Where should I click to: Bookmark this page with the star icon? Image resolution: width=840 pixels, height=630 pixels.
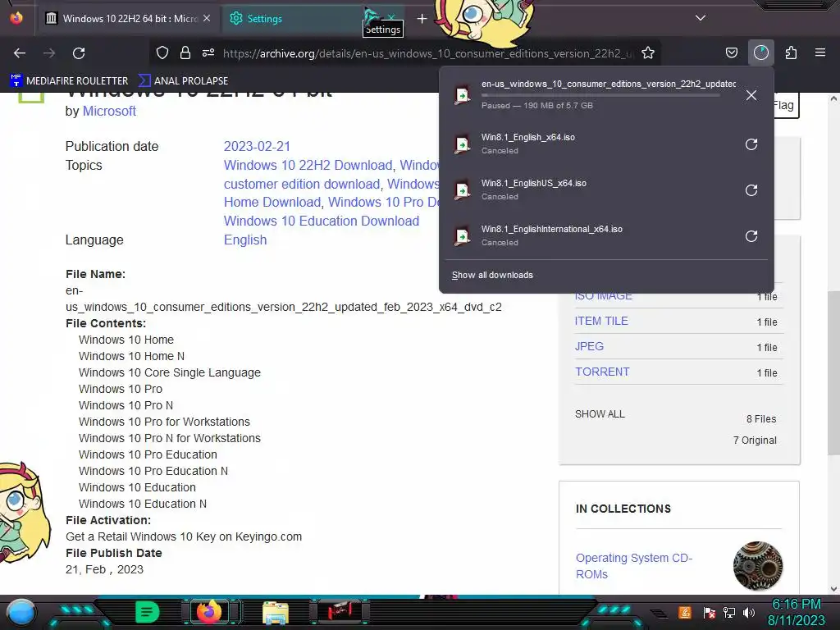tap(648, 52)
